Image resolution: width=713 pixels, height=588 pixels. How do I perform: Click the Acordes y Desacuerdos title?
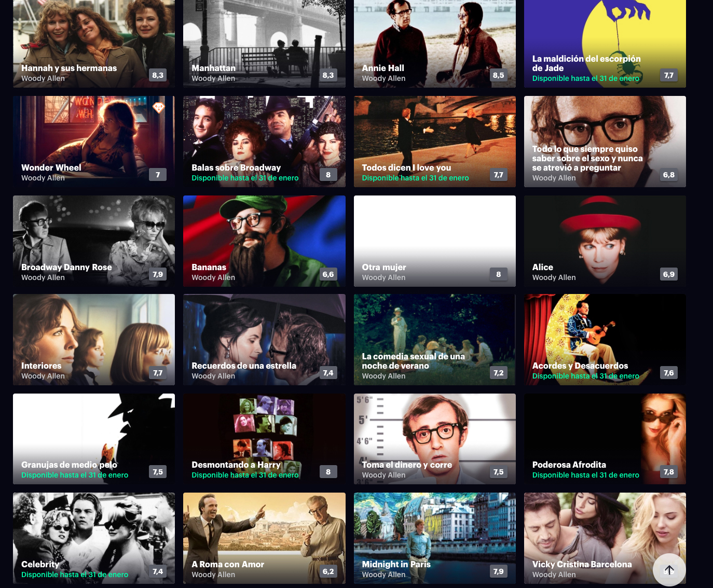point(580,366)
